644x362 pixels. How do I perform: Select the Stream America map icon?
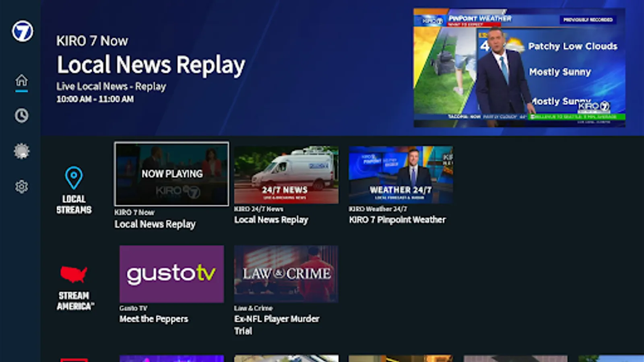point(74,274)
